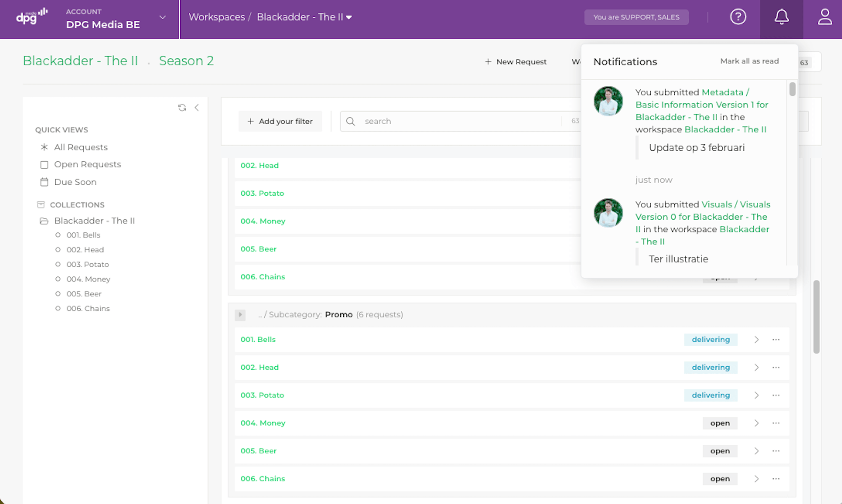The image size is (842, 504).
Task: Open the user profile icon
Action: (x=824, y=17)
